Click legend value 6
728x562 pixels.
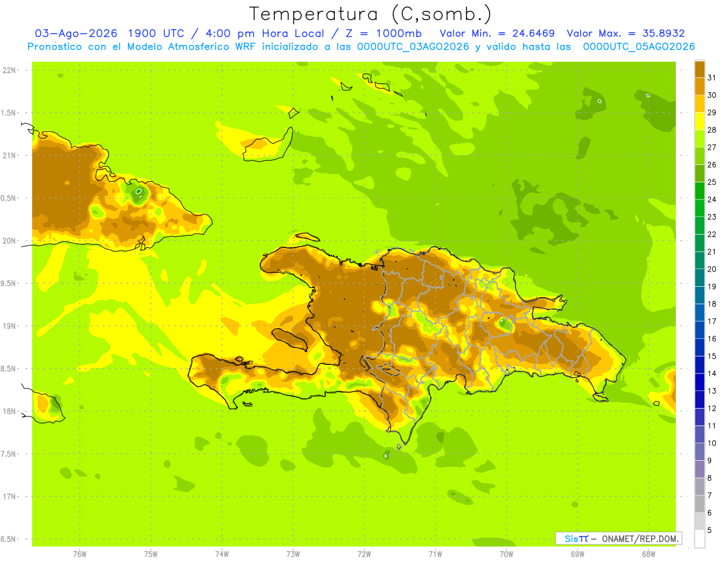710,513
